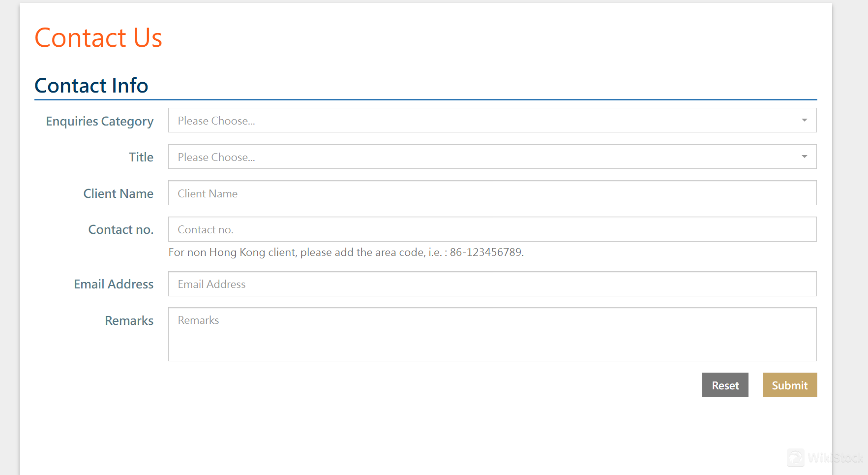
Task: Click the Enquiries Category field label
Action: point(100,122)
